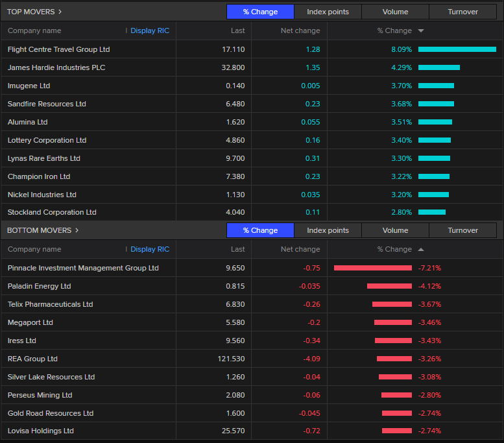Screen dimensions: 504x443
Task: Sort Bottom Movers by Company name header
Action: [34, 249]
